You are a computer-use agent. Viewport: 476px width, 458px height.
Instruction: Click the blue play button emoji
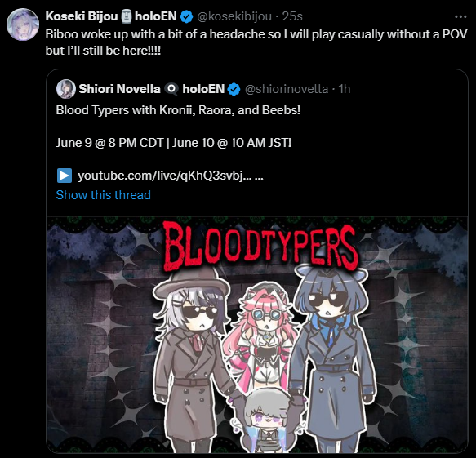coord(65,176)
